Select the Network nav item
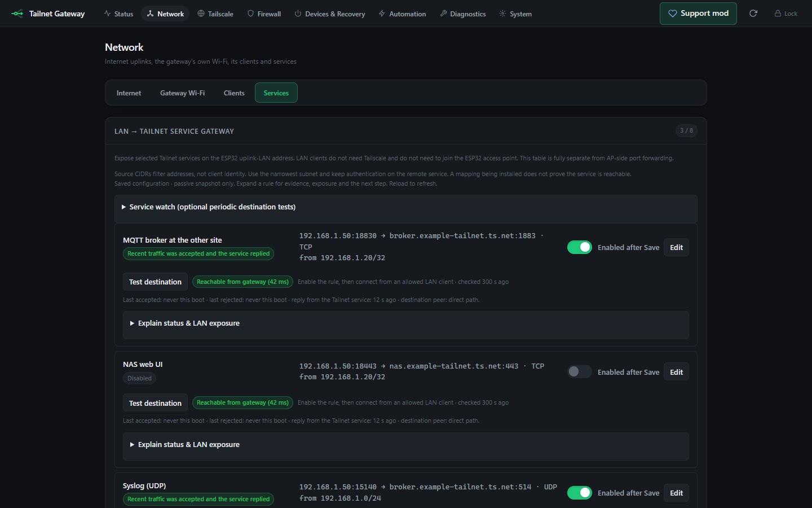Screen dimensions: 812x508 pos(165,14)
